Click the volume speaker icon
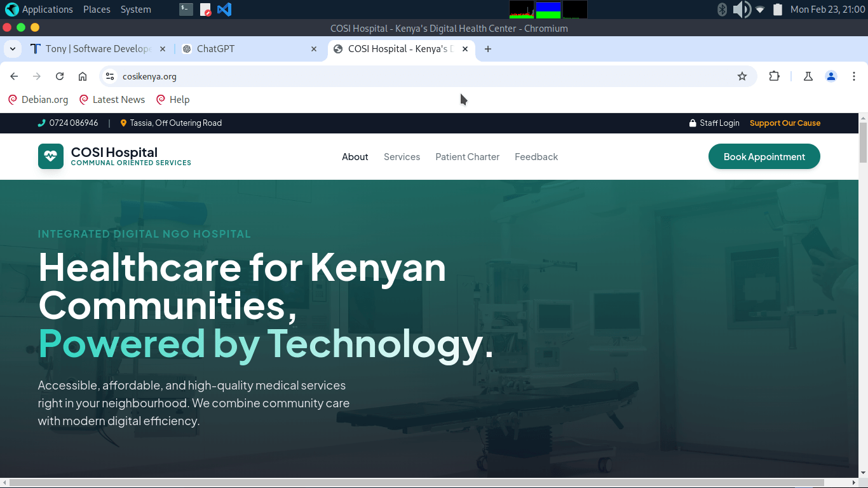The image size is (868, 488). [x=741, y=10]
